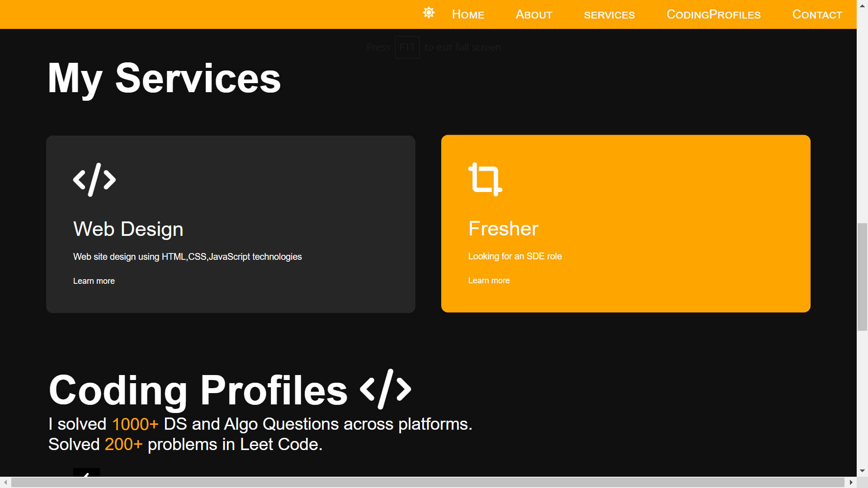The image size is (868, 488).
Task: Select CodingProfiles in the navbar
Action: point(713,14)
